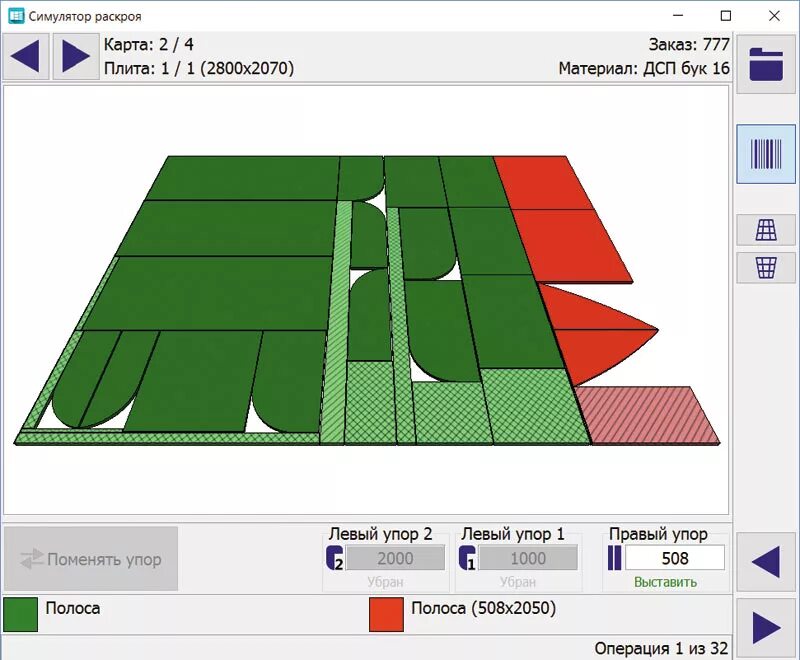Image resolution: width=800 pixels, height=660 pixels.
Task: Click Убран status under Левый упор 1
Action: click(518, 582)
